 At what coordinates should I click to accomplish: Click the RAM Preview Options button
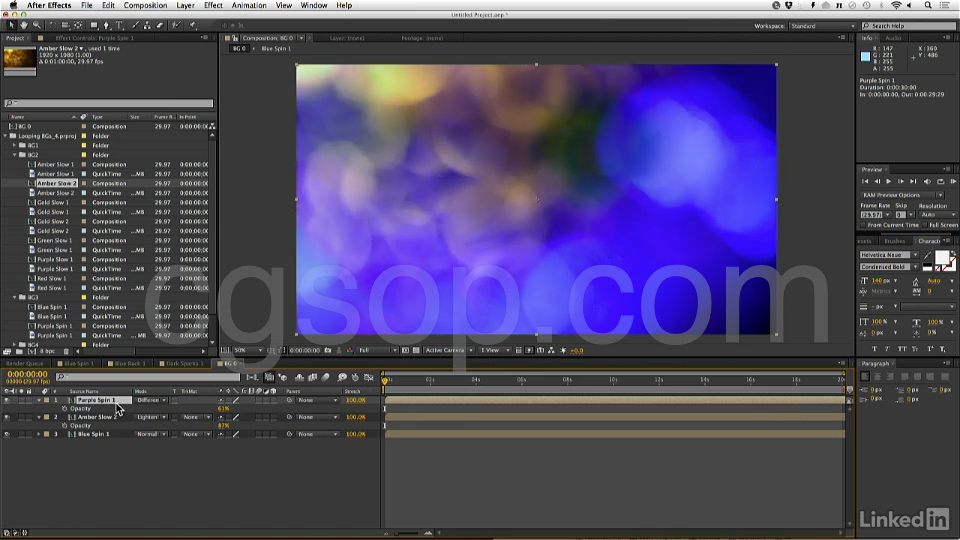901,195
